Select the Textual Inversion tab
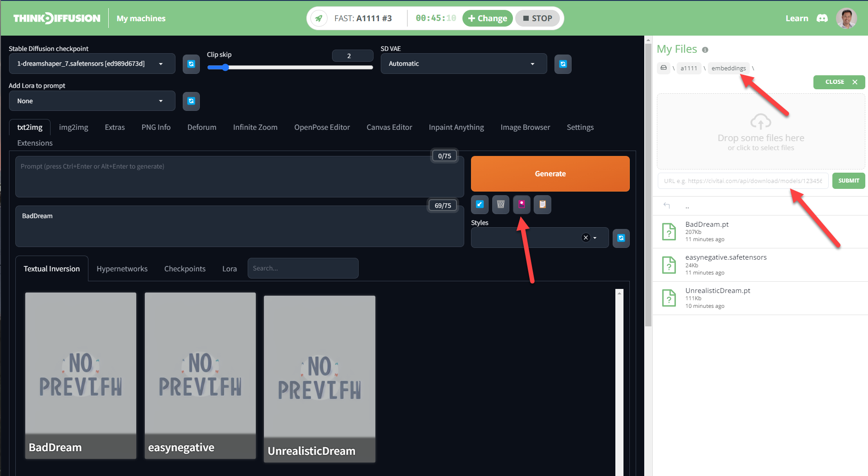The width and height of the screenshot is (868, 476). (52, 269)
